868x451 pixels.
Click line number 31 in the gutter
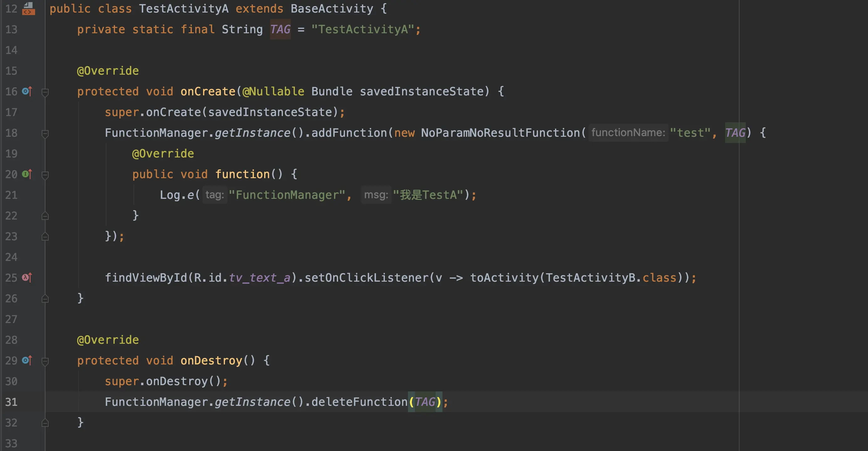click(x=11, y=402)
